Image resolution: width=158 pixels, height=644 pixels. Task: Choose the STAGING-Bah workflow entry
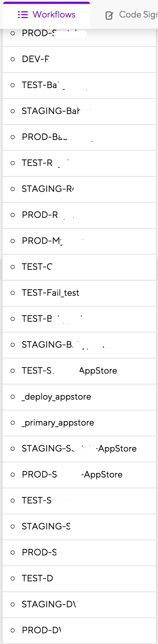click(x=79, y=111)
